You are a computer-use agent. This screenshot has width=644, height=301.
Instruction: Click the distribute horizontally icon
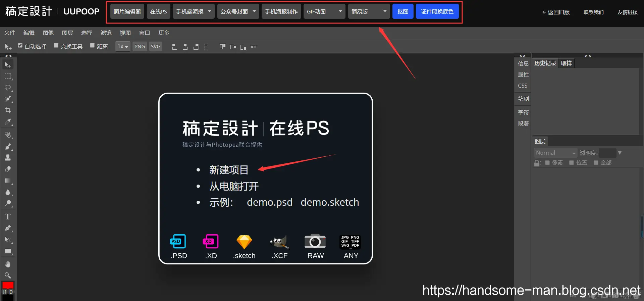click(x=254, y=47)
